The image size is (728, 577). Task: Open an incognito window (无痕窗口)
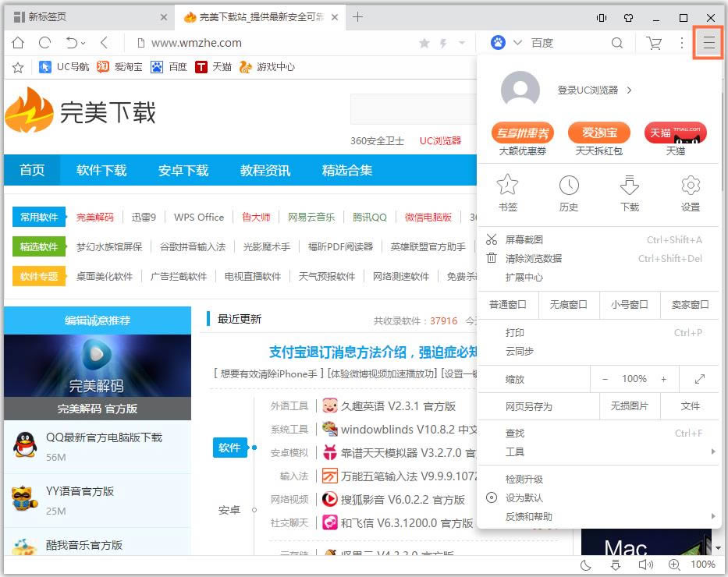(568, 305)
